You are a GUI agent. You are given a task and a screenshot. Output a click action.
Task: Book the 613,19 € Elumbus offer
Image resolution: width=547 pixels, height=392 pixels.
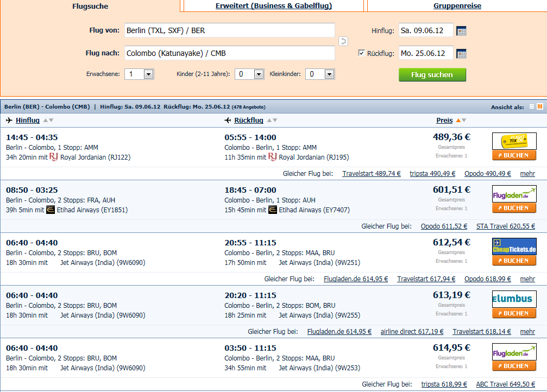click(x=514, y=313)
